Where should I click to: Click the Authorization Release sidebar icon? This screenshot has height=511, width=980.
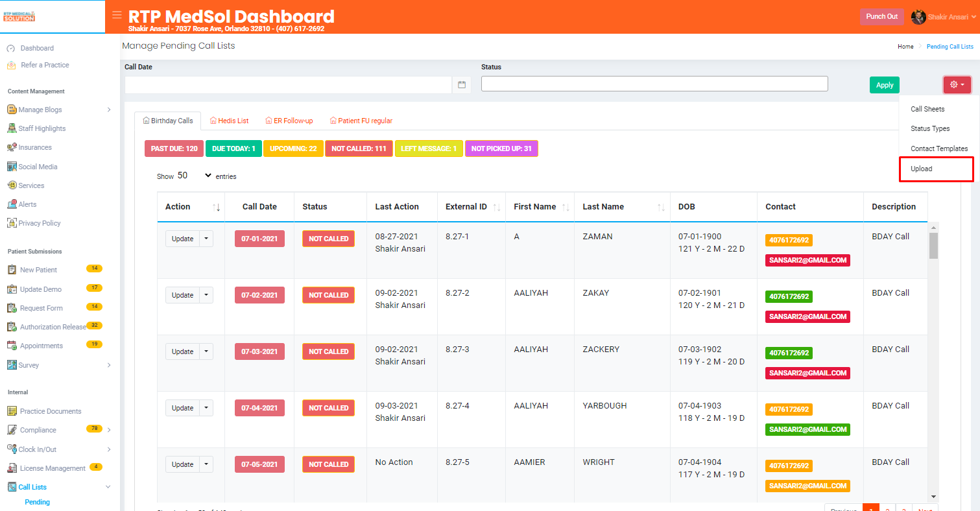point(12,327)
